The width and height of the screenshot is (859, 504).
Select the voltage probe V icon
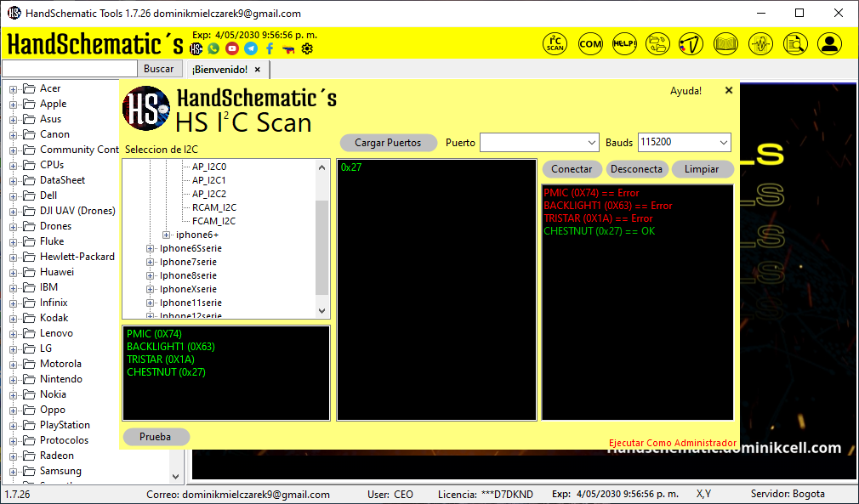pos(691,44)
